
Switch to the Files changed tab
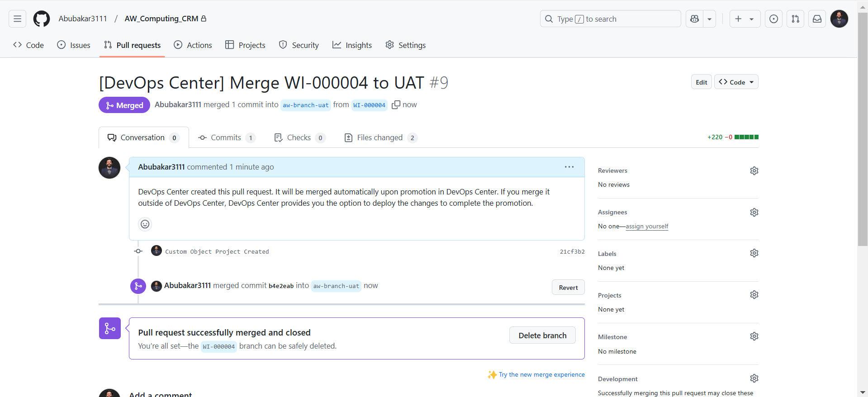point(381,137)
